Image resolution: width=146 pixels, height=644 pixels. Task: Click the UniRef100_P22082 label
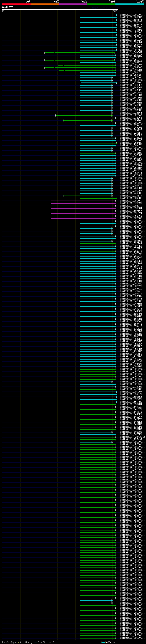pos(131,218)
